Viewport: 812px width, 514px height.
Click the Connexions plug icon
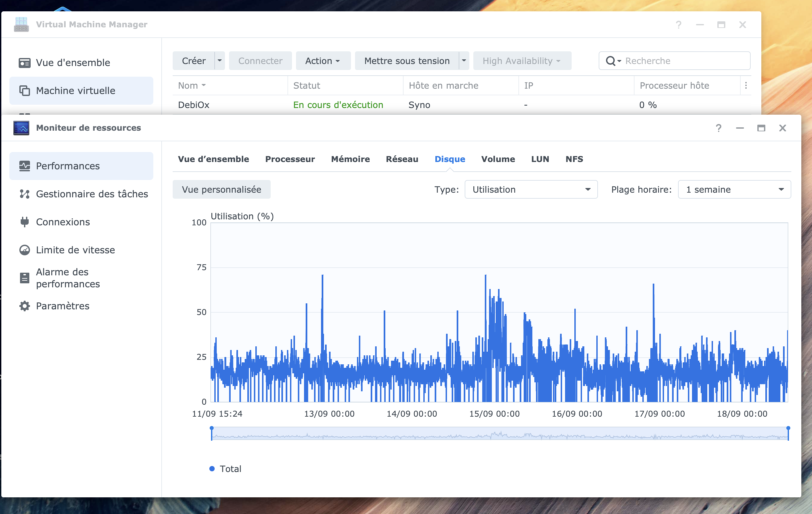tap(25, 222)
